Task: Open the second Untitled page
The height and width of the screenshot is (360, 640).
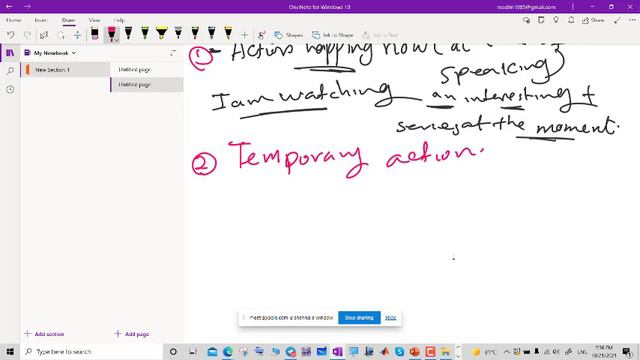Action: [x=147, y=84]
